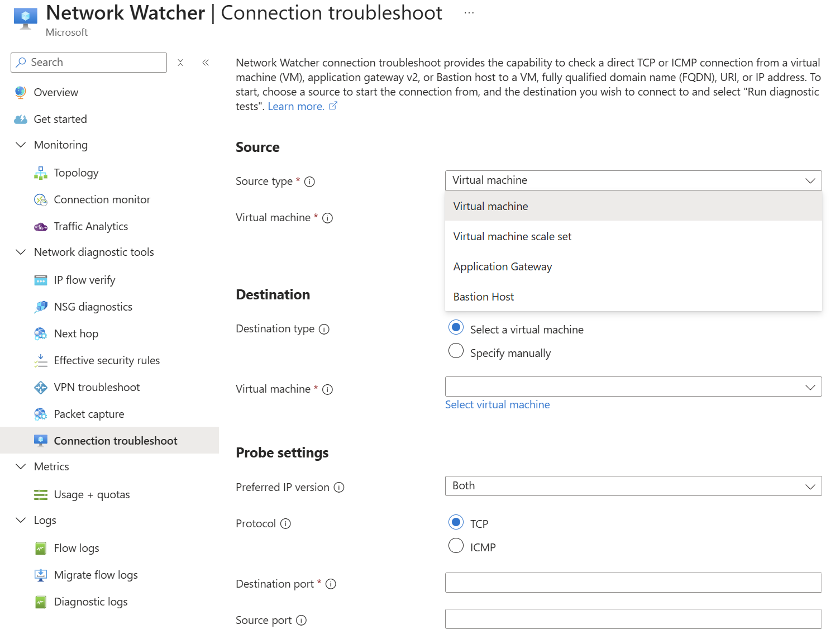Open destination Virtual machine dropdown

click(x=633, y=387)
